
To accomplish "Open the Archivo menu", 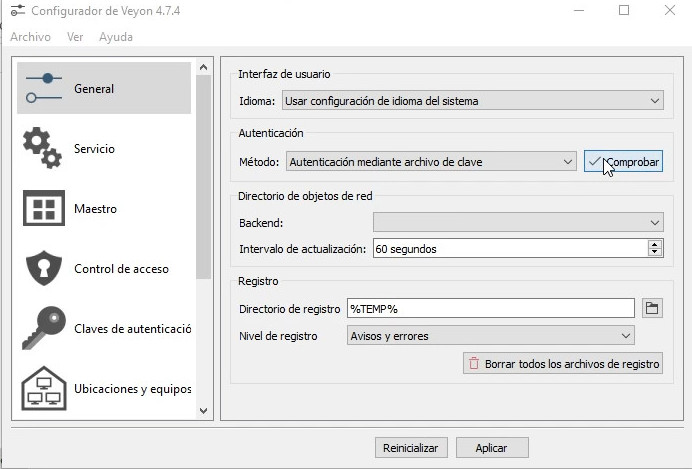I will pos(30,37).
